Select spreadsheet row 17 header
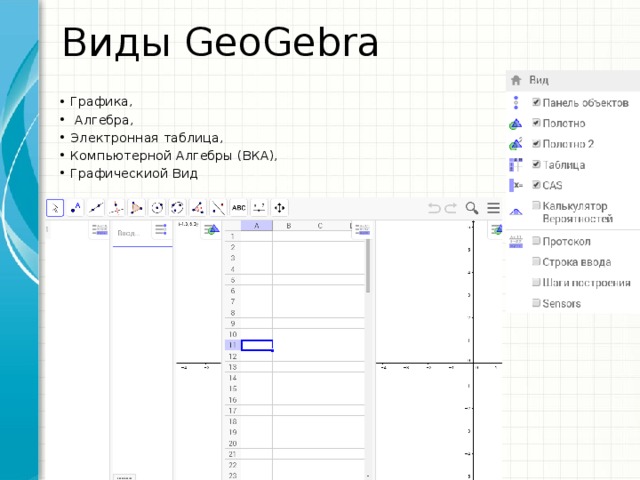This screenshot has height=480, width=640. (233, 411)
